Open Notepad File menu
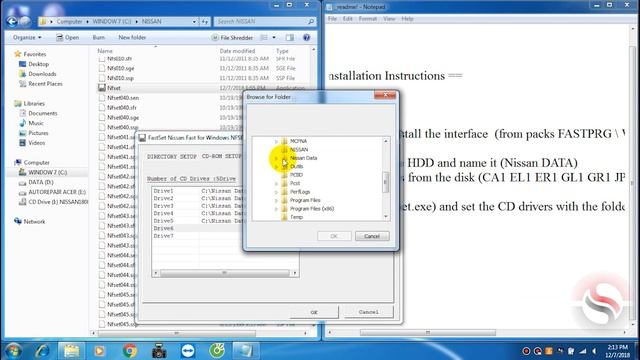Image resolution: width=640 pixels, height=360 pixels. pyautogui.click(x=332, y=19)
